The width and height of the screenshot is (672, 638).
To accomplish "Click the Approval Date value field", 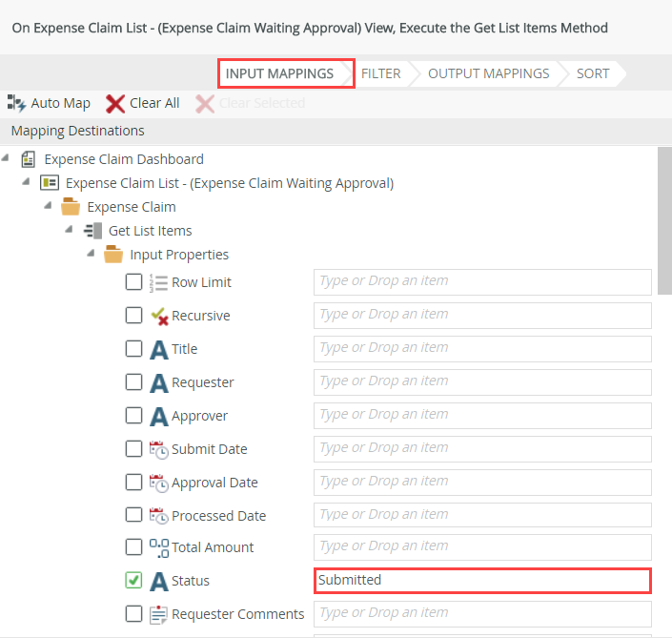I will point(482,483).
